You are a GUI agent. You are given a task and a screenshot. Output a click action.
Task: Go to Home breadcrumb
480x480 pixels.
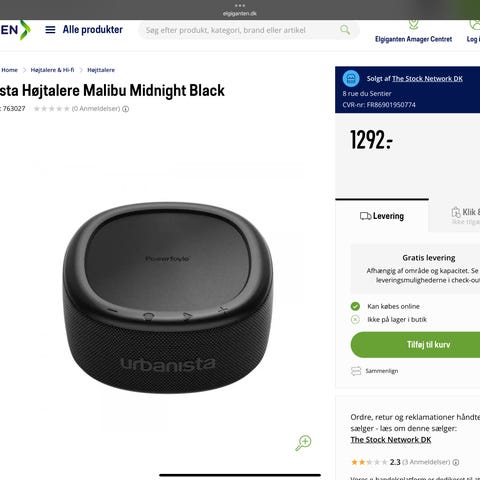(9, 70)
